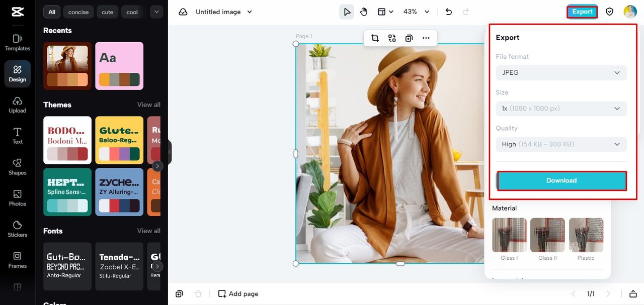Select the concise filter tag
Screen dimensions: 644x305
tap(78, 12)
